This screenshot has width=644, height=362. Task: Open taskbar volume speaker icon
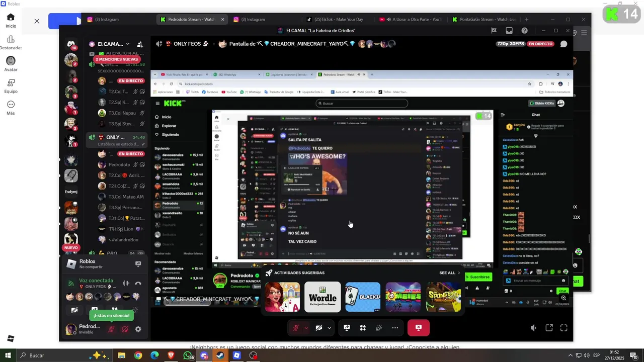tap(586, 355)
